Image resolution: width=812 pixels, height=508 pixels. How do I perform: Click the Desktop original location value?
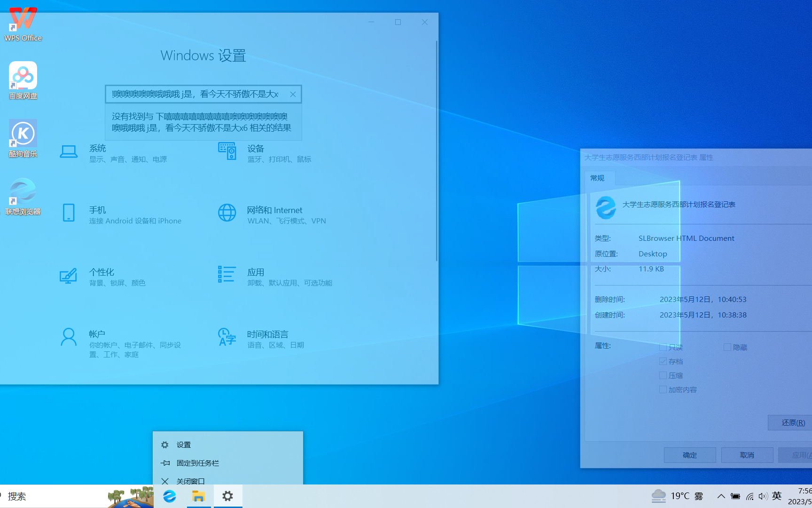(653, 254)
